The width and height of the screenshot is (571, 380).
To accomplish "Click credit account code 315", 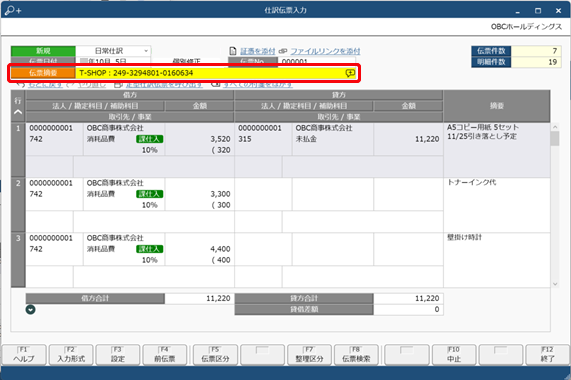I will click(x=245, y=139).
